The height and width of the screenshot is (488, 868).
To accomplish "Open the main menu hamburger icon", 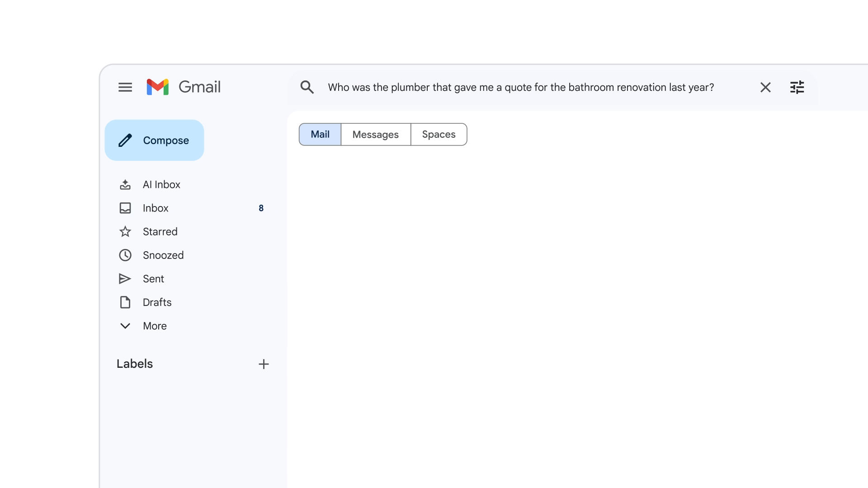I will click(125, 87).
